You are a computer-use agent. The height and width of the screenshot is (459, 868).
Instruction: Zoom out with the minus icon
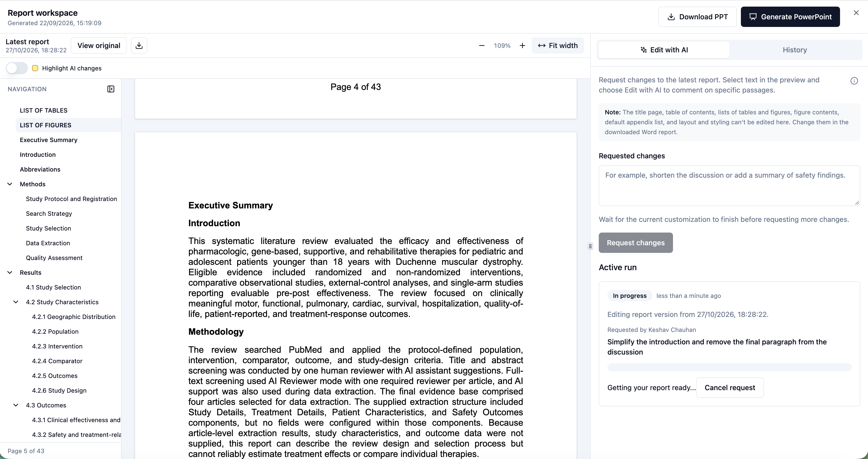tap(482, 45)
